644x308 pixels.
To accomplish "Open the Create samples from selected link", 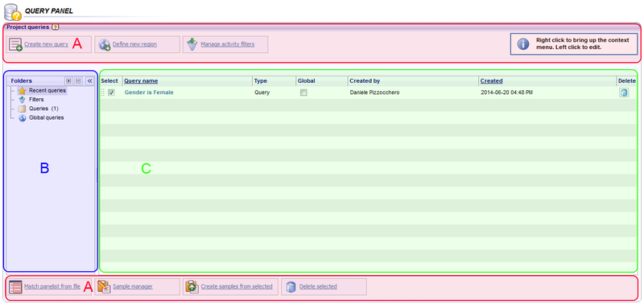I will 237,286.
